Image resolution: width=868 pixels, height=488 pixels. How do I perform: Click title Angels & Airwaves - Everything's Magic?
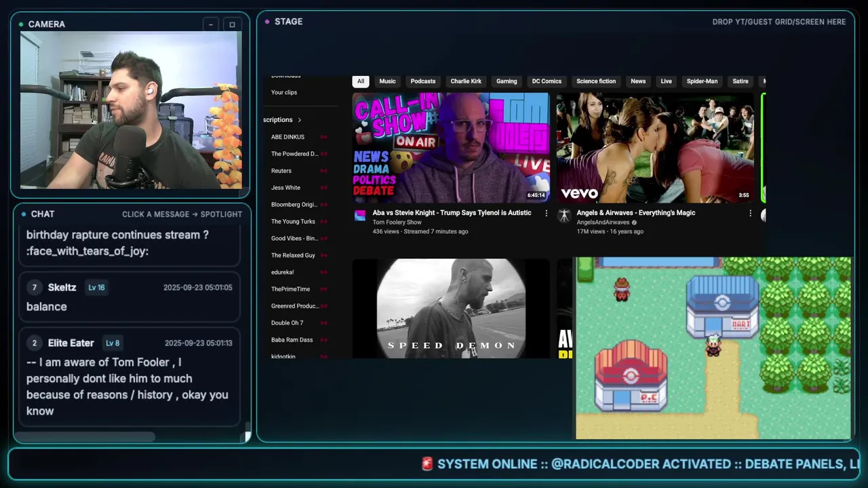[x=636, y=213]
